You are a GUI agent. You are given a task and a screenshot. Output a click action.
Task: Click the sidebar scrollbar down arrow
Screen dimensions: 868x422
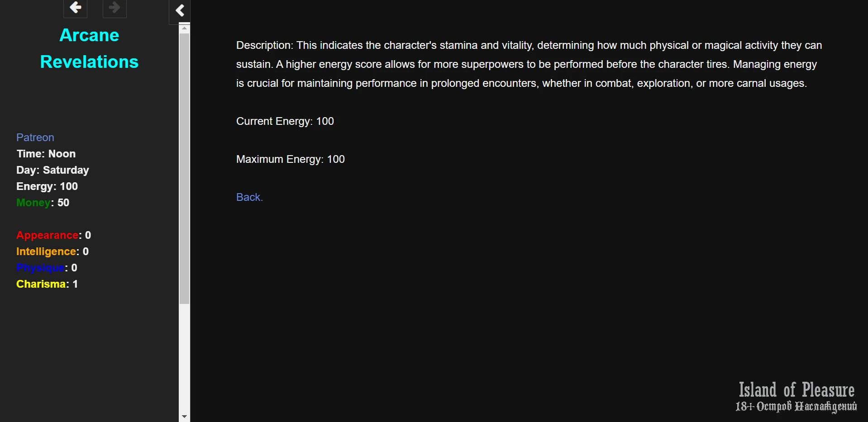pos(184,416)
